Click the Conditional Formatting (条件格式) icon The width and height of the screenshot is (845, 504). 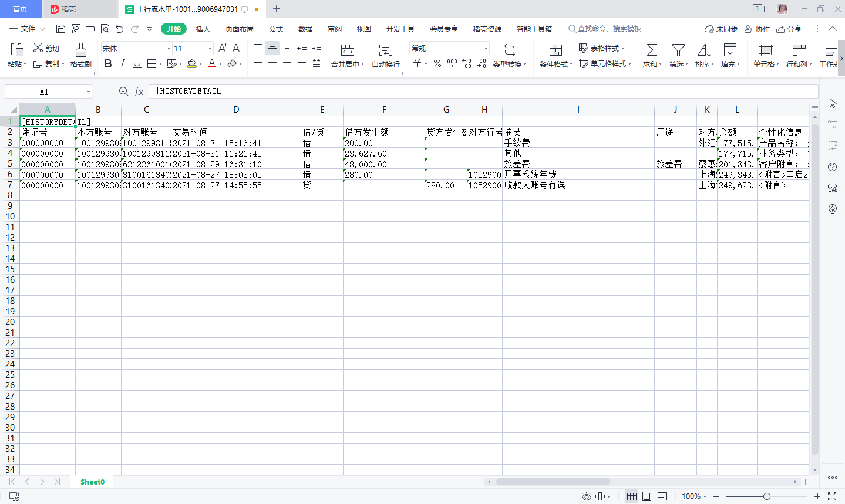(x=556, y=50)
